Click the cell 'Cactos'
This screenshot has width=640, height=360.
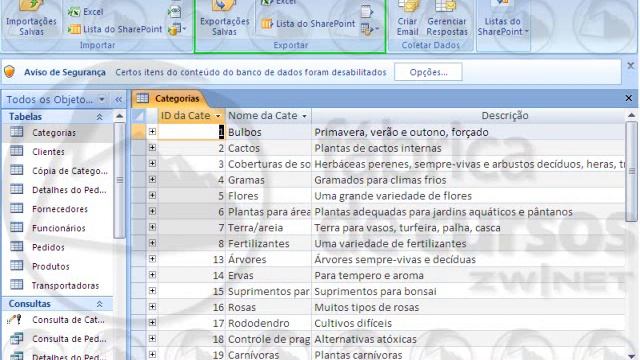[x=269, y=148]
